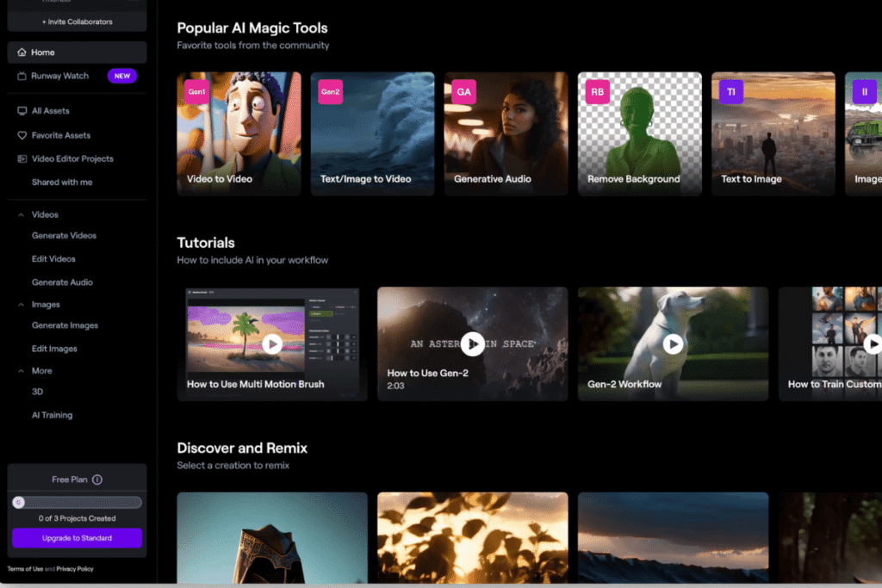
Task: Collapse the Videos section chevron
Action: pos(21,214)
